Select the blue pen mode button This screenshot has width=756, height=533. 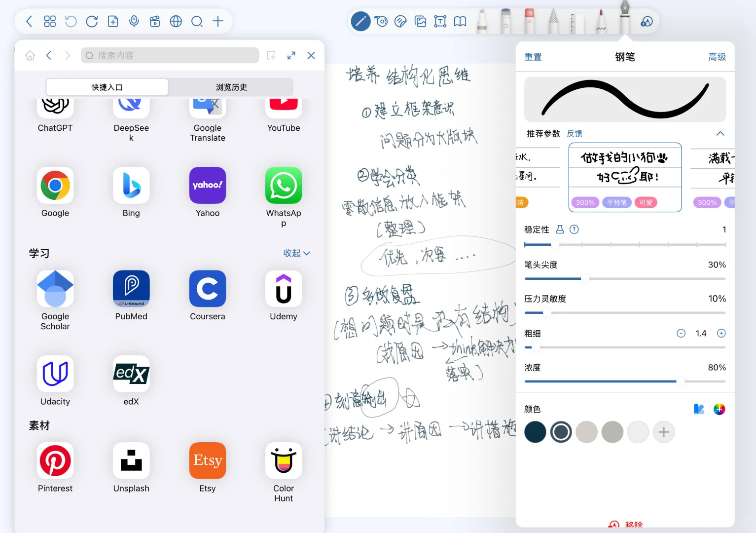360,21
